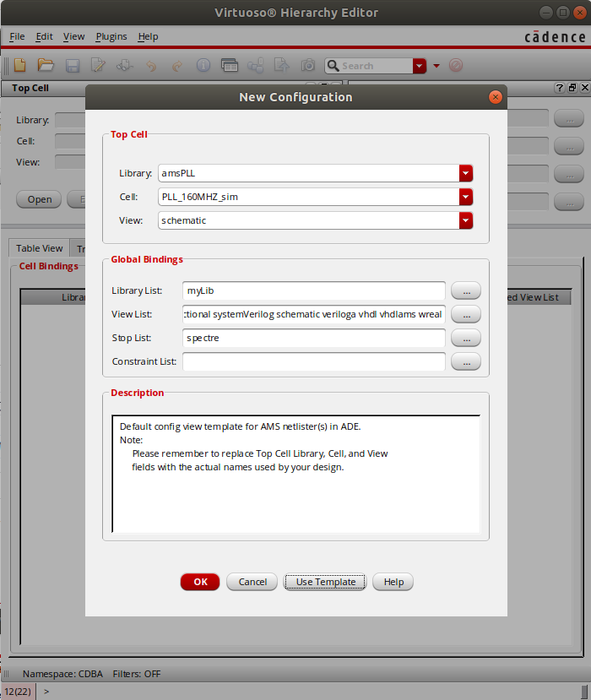Click the Namespace: CDBA status text
Image resolution: width=591 pixels, height=700 pixels.
(x=62, y=674)
